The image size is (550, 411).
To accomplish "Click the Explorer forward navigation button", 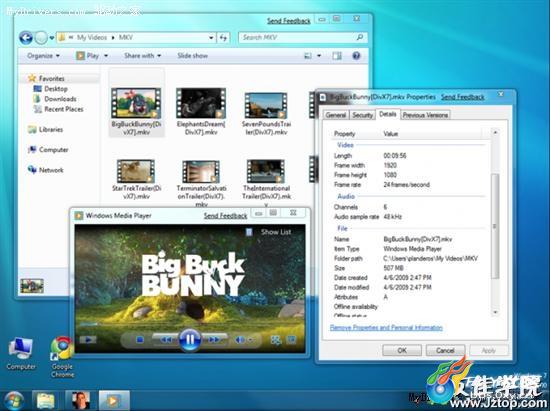I will tap(41, 38).
